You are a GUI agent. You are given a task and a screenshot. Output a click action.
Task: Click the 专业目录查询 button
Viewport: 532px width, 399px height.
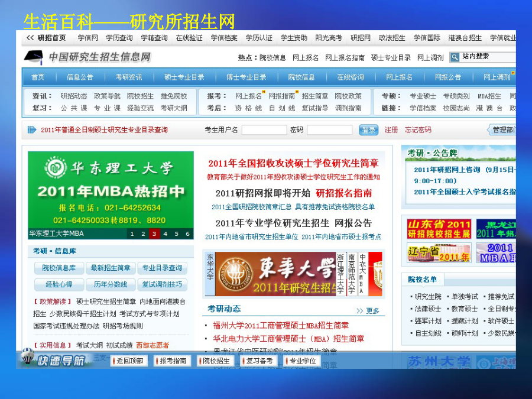[x=162, y=268]
